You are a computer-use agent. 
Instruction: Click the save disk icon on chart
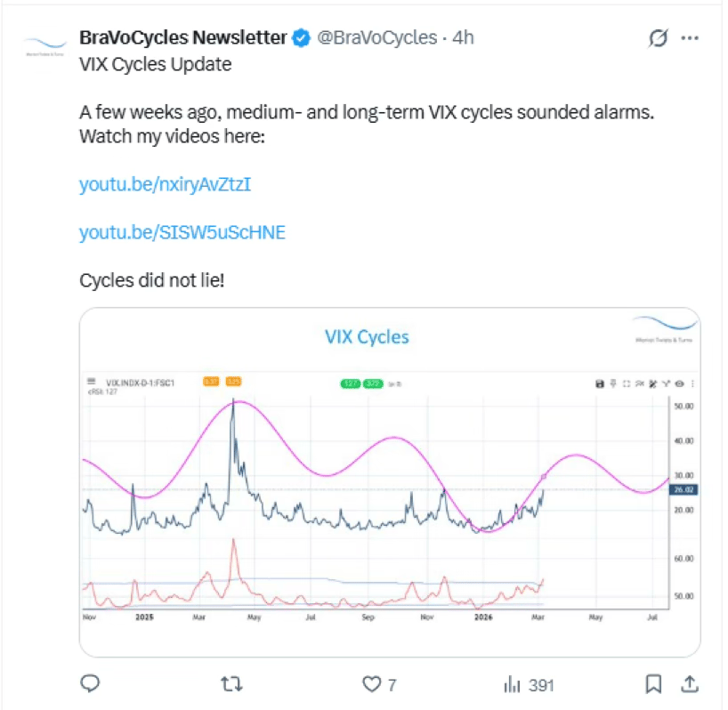coord(600,383)
